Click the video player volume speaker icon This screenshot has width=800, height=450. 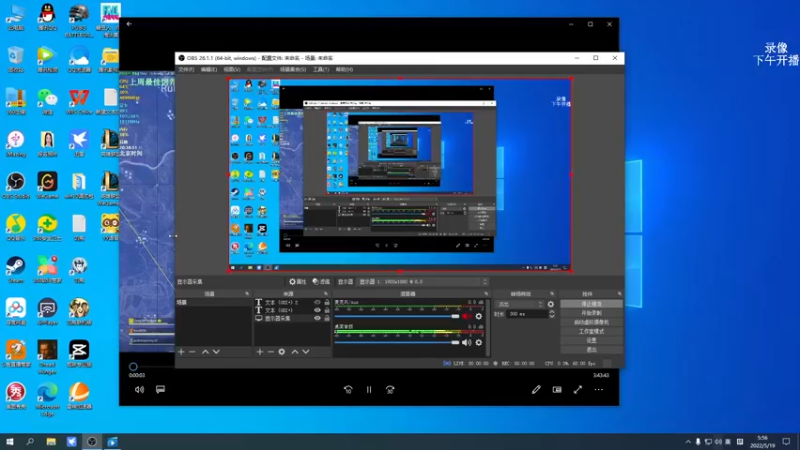click(139, 389)
